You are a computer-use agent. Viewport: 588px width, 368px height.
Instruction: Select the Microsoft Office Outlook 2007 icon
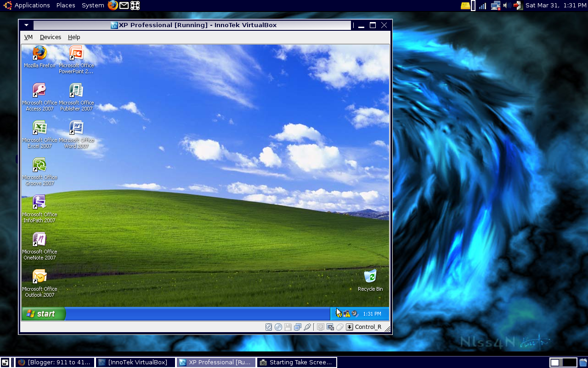[40, 283]
